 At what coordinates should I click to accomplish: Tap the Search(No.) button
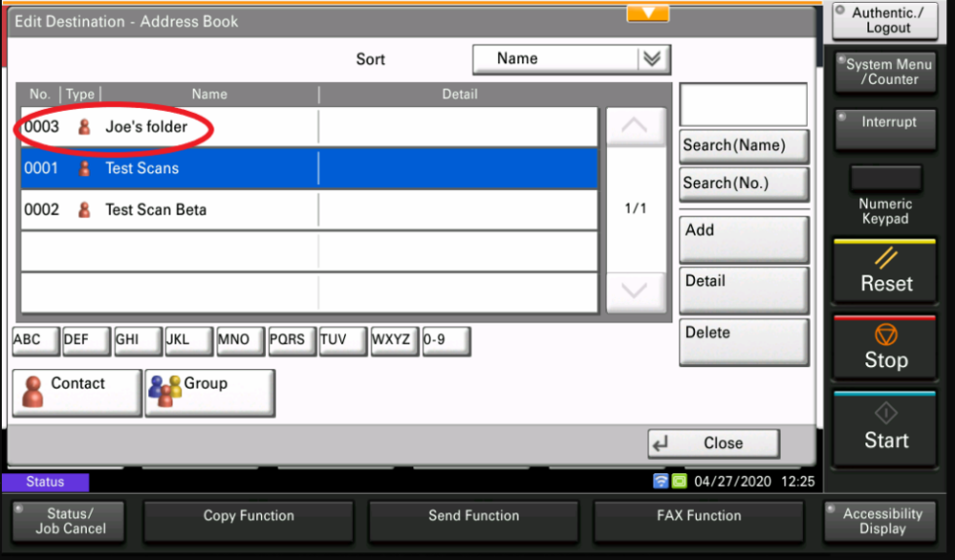[744, 184]
